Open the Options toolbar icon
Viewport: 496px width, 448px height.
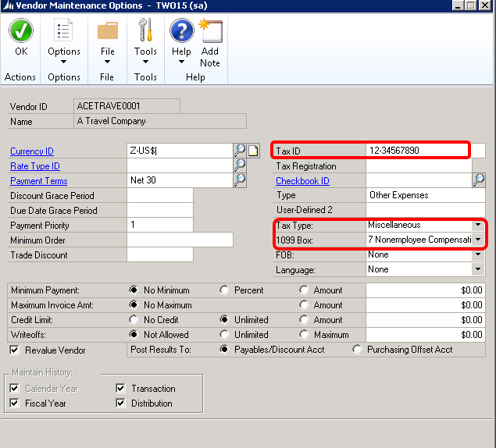pos(64,32)
